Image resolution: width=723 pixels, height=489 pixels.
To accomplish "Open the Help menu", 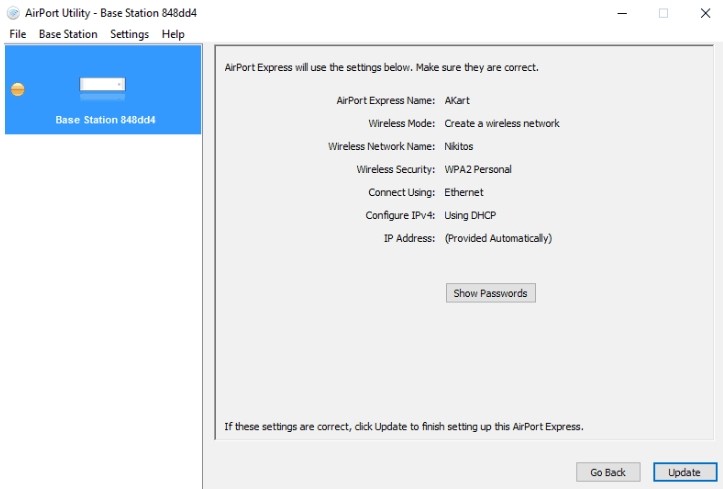I will point(173,34).
